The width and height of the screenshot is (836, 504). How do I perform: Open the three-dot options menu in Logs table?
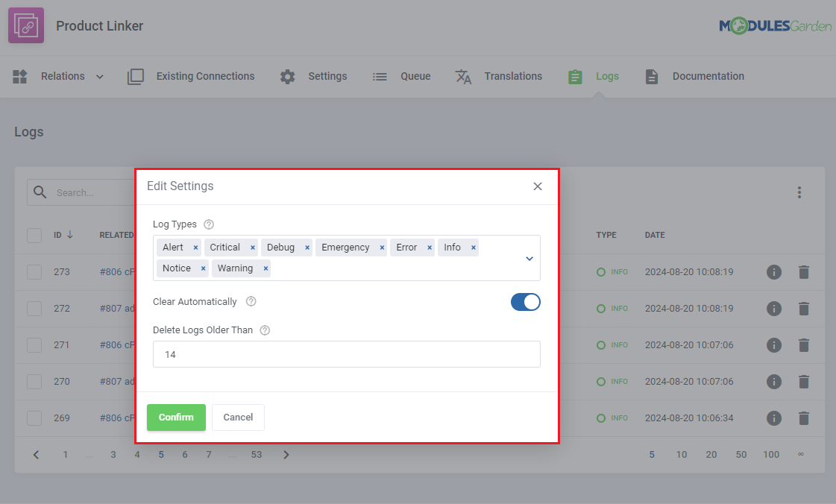coord(799,192)
